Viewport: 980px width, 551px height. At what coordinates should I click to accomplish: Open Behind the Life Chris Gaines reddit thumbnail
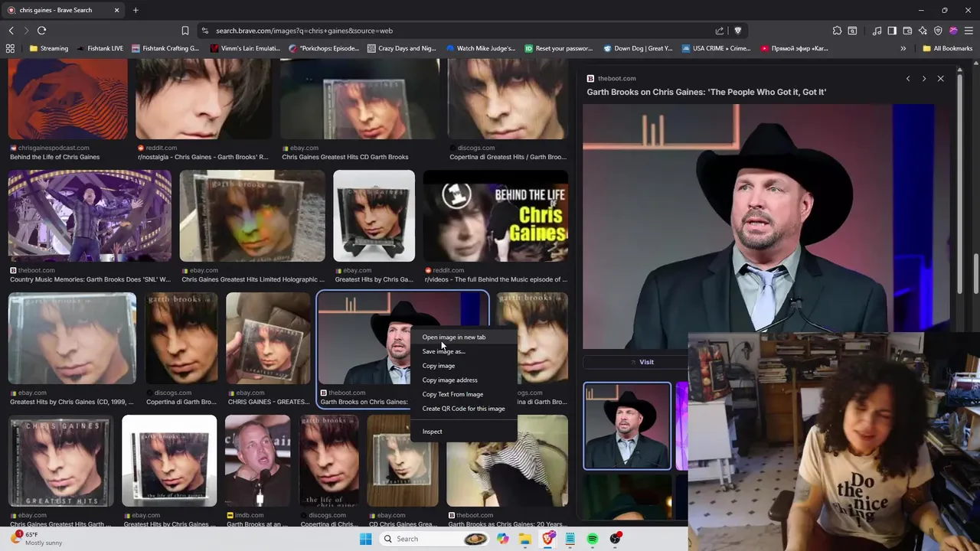point(495,216)
